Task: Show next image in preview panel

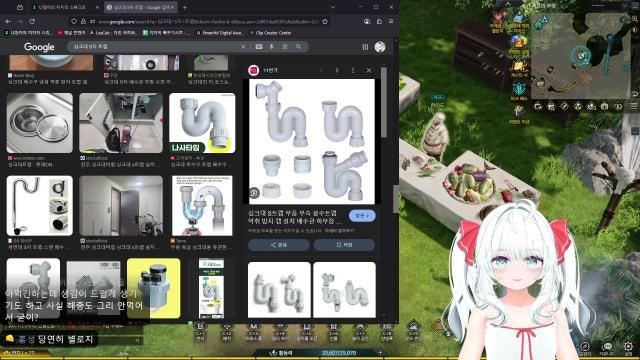Action: [337, 70]
